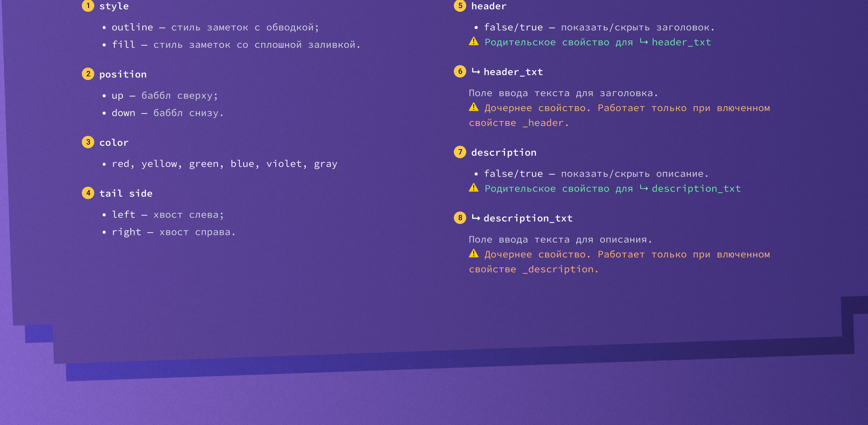Click warning triangle before green header_txt note

[473, 42]
